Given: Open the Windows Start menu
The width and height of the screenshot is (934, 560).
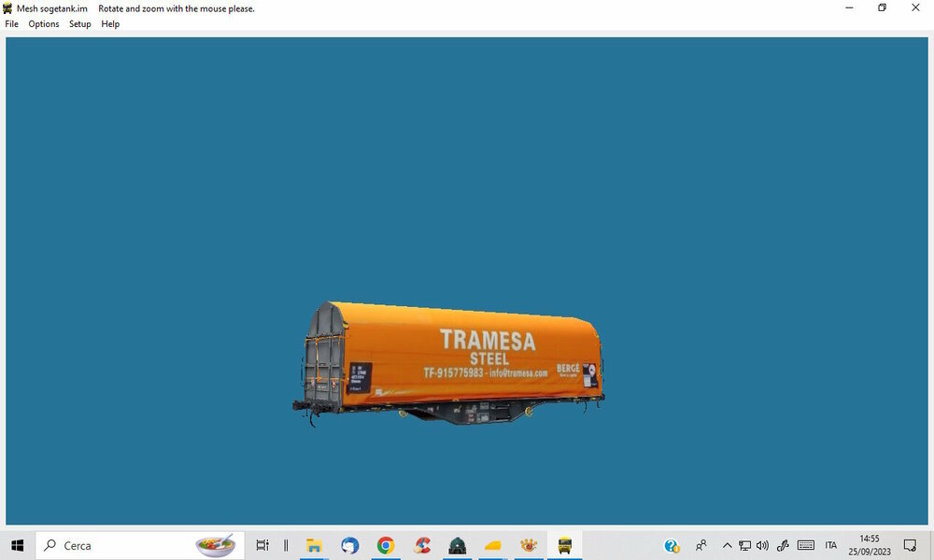Looking at the screenshot, I should click(17, 545).
